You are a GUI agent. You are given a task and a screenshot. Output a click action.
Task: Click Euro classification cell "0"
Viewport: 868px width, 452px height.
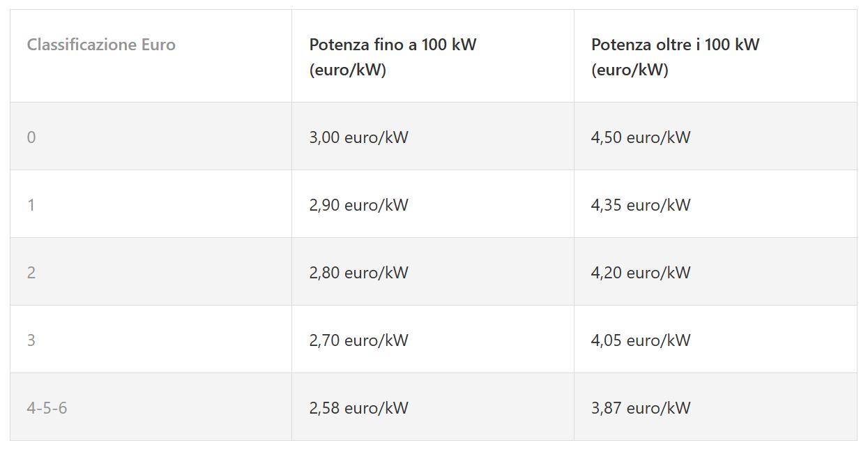[x=31, y=137]
